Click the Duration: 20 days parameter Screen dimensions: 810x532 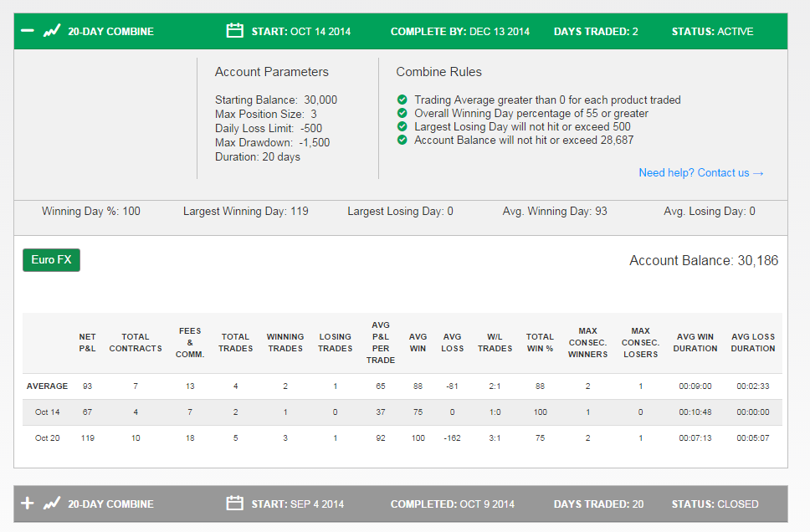[257, 156]
